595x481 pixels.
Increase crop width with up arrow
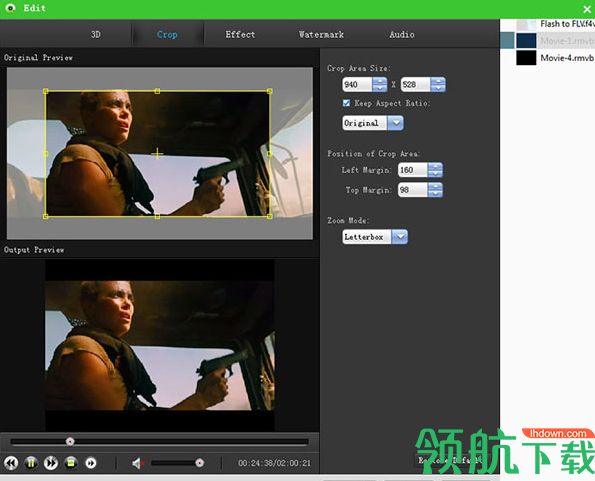pos(379,81)
